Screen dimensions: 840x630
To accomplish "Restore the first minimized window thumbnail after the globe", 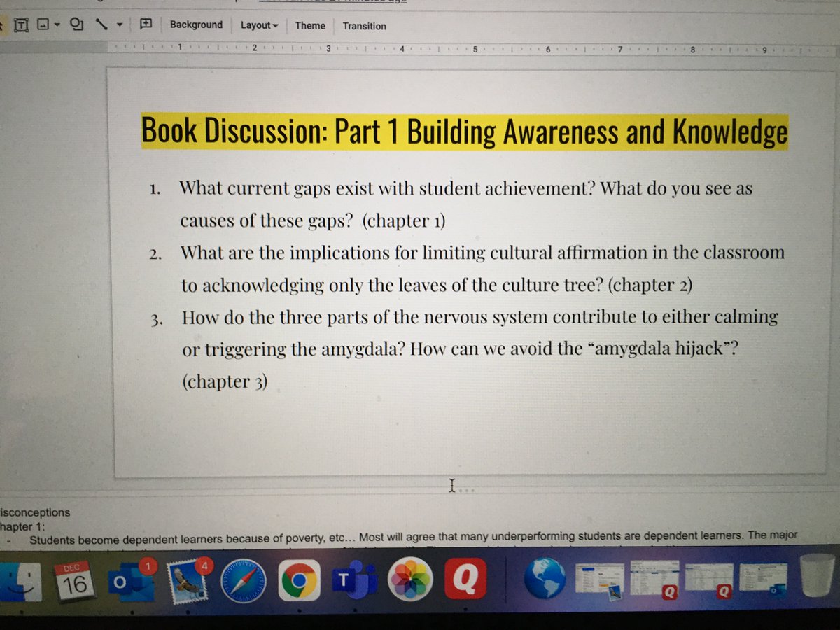I will point(600,580).
